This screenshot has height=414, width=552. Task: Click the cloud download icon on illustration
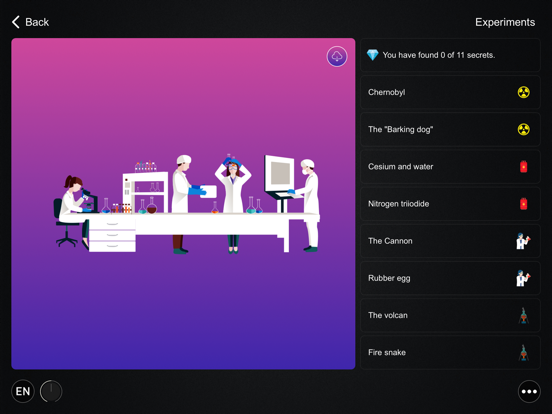click(x=337, y=56)
